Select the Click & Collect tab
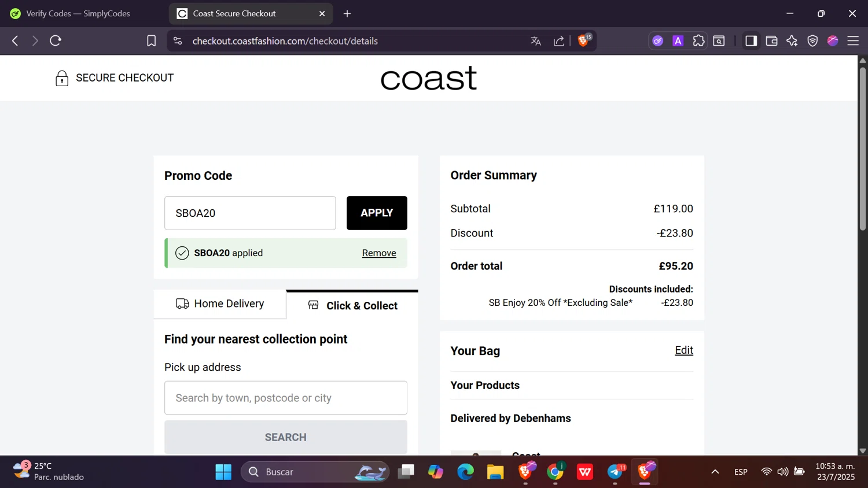The height and width of the screenshot is (488, 868). [x=352, y=305]
